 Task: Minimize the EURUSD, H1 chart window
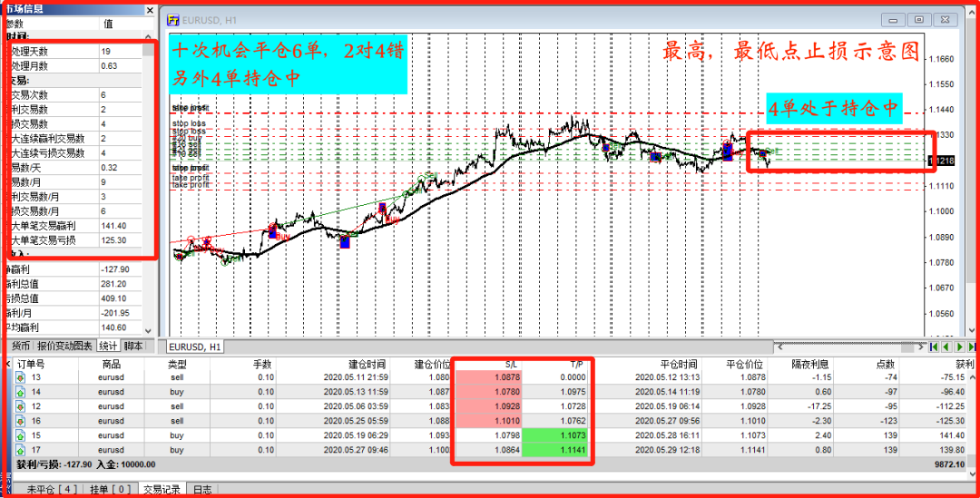893,20
